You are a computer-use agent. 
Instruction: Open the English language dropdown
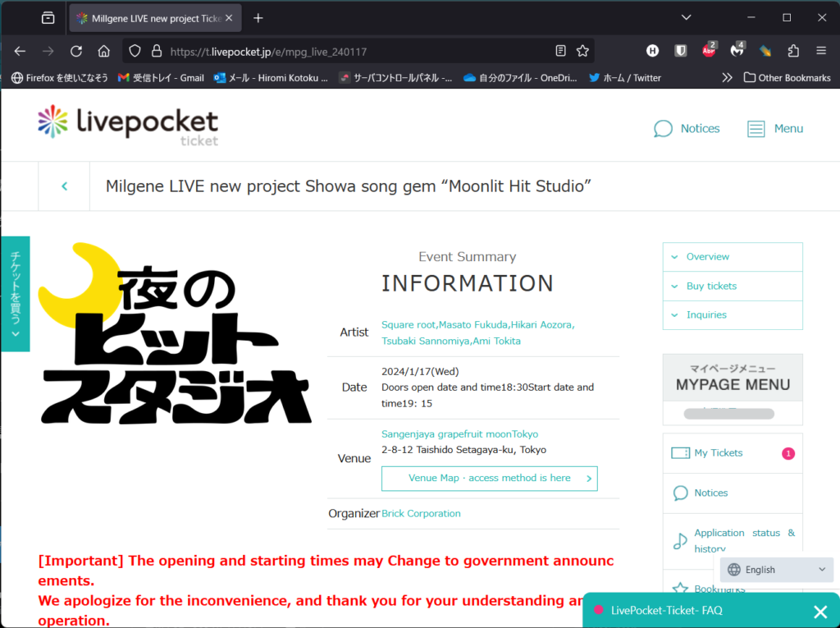[x=776, y=570]
